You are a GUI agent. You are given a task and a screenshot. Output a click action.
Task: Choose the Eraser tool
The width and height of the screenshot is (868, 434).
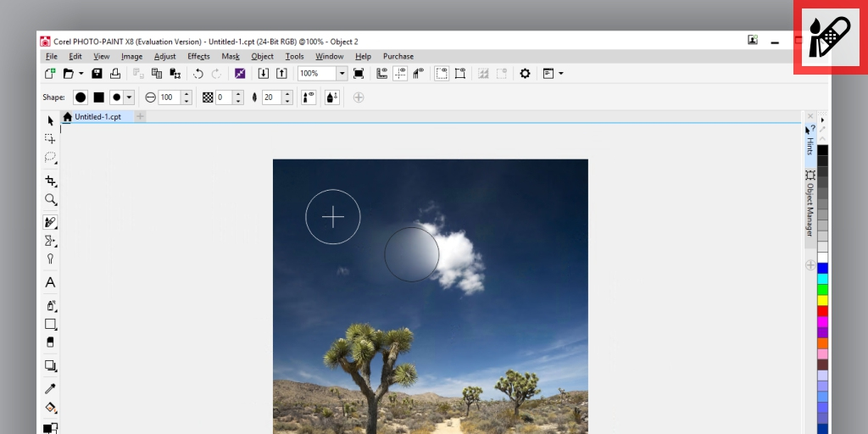(51, 342)
